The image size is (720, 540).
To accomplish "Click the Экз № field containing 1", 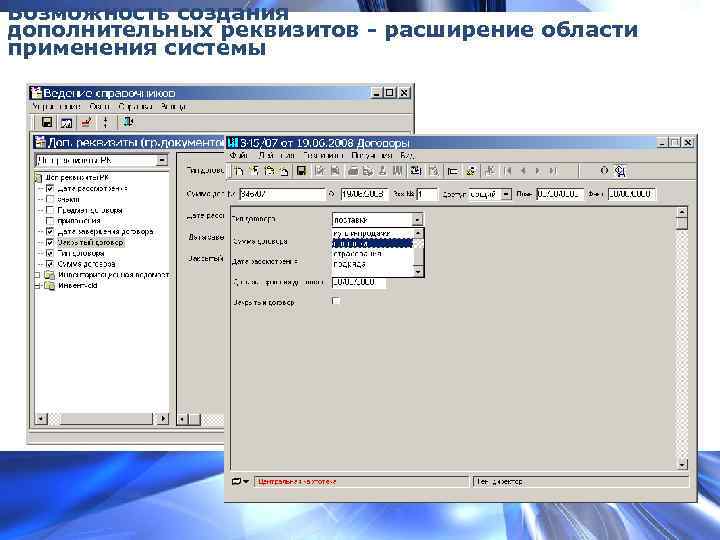I will click(427, 194).
